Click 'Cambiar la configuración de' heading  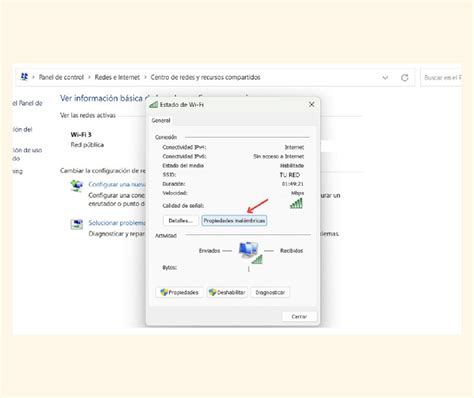pyautogui.click(x=103, y=171)
